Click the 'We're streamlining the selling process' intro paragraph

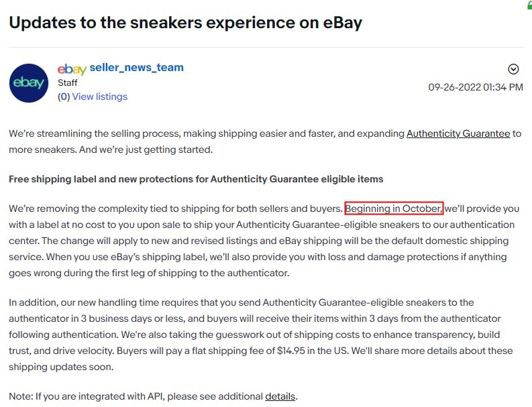click(x=265, y=141)
